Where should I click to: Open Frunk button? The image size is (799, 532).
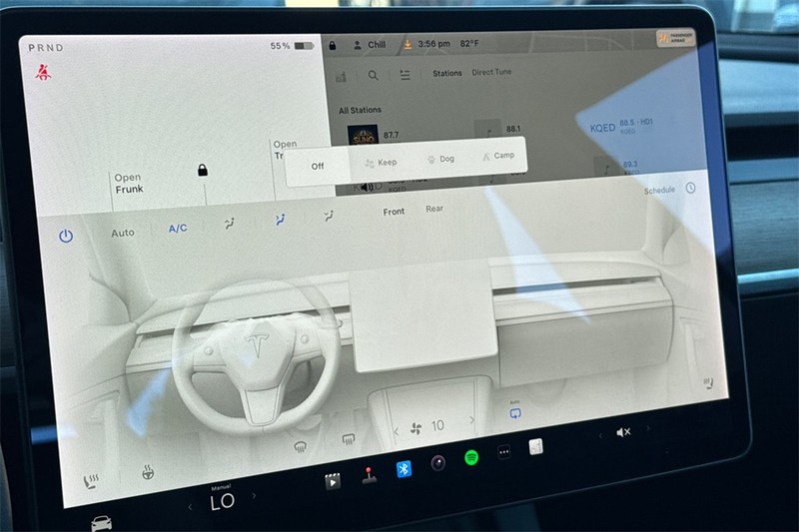129,184
